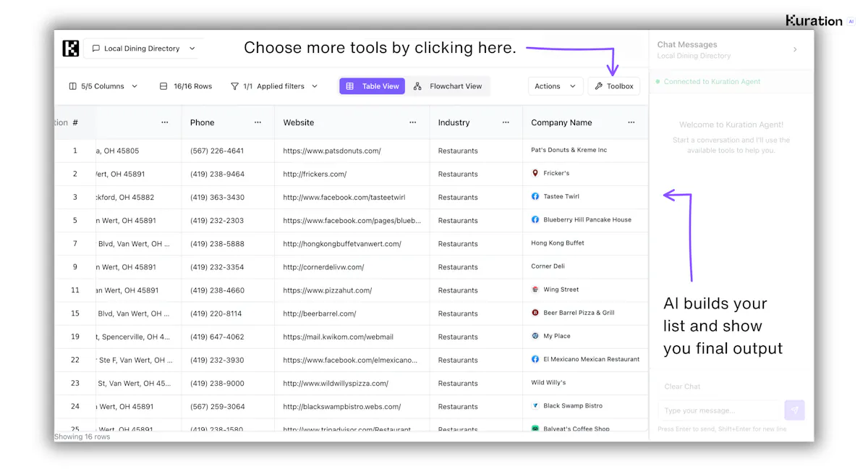Click the Website column header

point(299,123)
